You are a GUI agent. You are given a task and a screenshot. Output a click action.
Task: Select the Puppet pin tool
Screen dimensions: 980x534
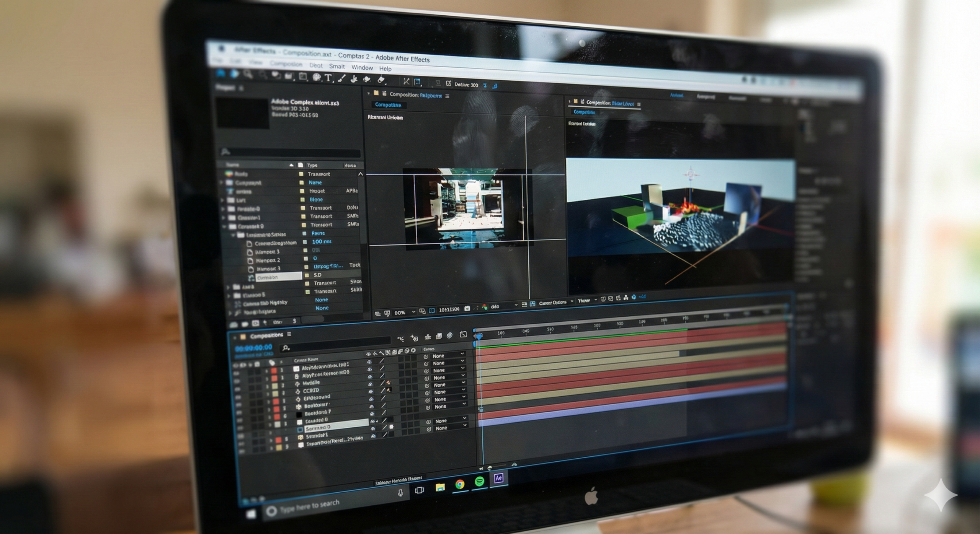(x=406, y=81)
